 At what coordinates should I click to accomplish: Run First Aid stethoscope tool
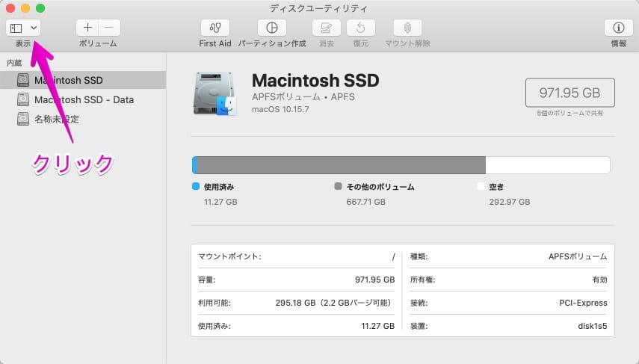coord(214,28)
